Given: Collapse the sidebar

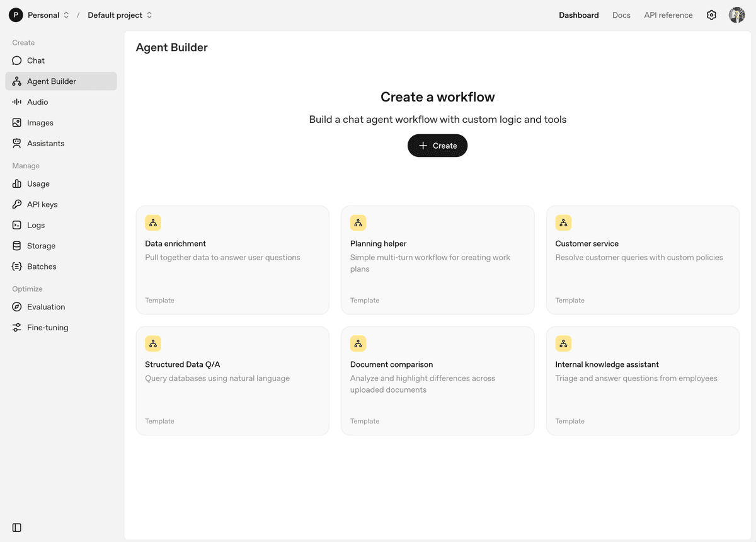Looking at the screenshot, I should pos(16,528).
